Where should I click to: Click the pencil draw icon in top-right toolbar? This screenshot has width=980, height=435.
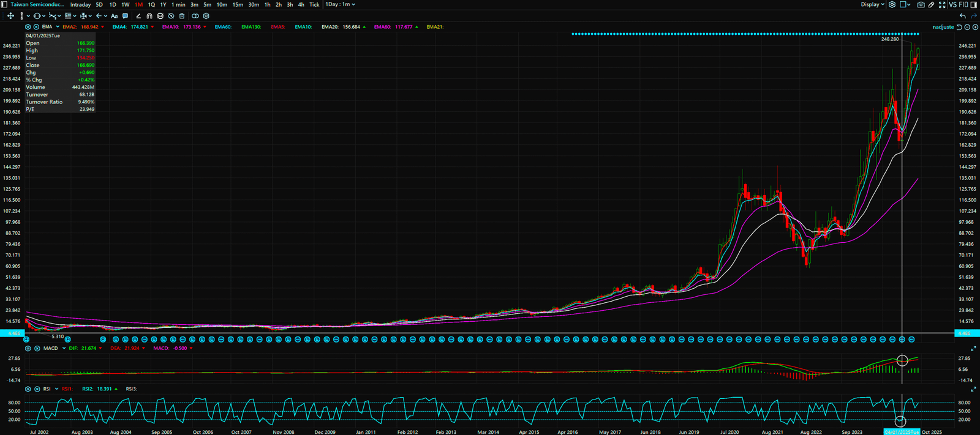931,4
